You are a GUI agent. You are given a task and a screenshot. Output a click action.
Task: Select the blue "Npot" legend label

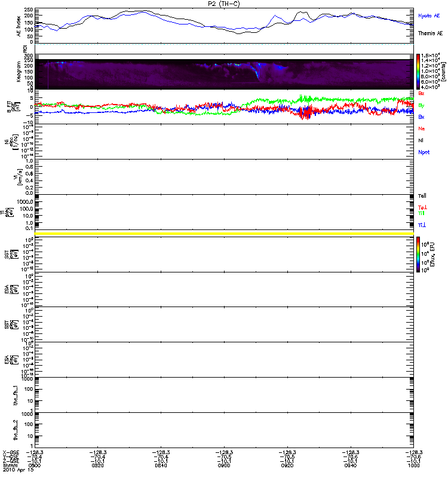(x=424, y=152)
